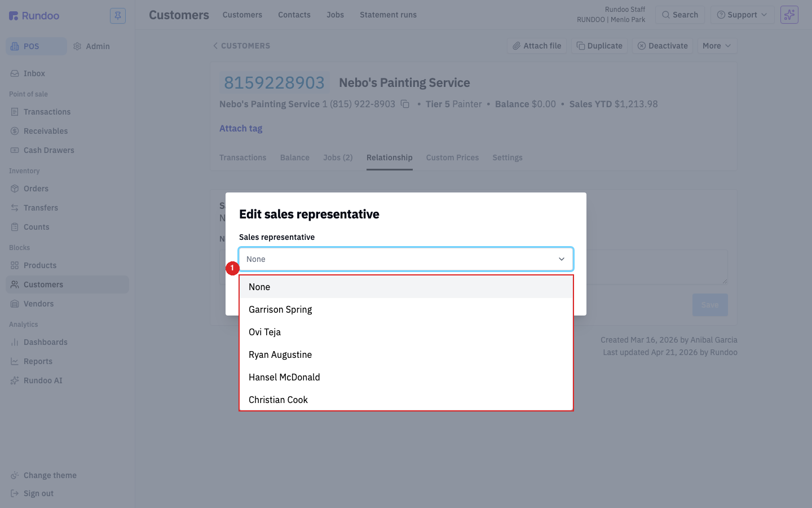Select Garrison Spring as sales representative
Viewport: 812px width, 508px height.
point(406,309)
